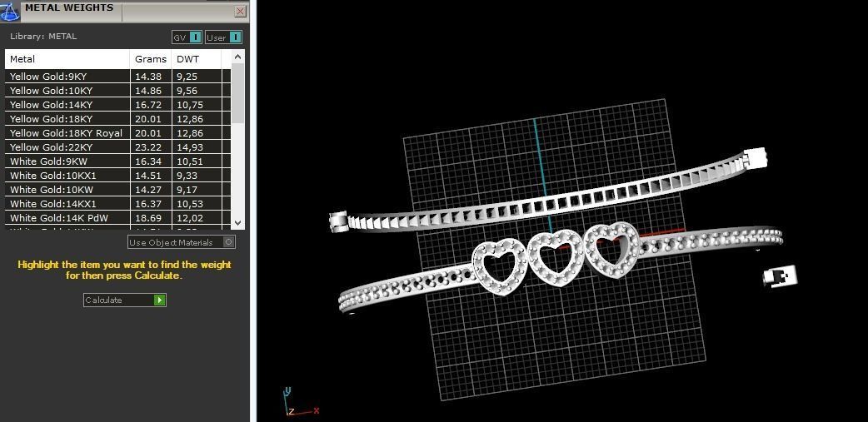Image resolution: width=868 pixels, height=422 pixels.
Task: Select the right heart in the viewport
Action: [611, 250]
